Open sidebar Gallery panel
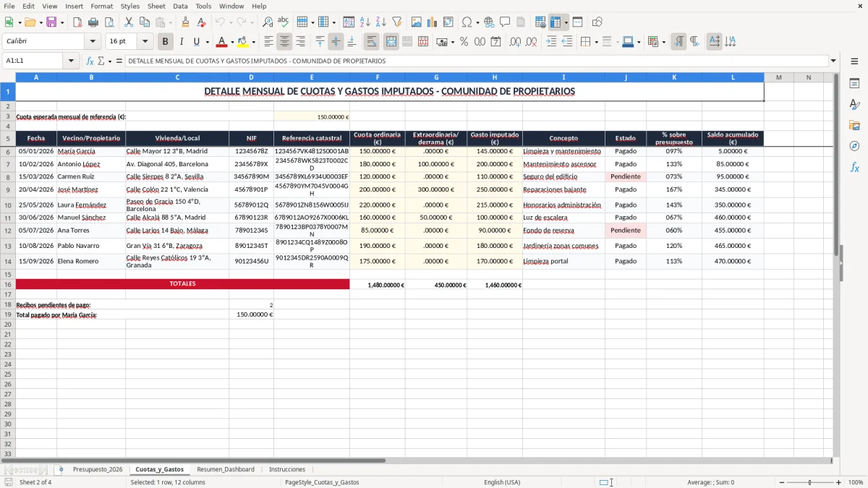The width and height of the screenshot is (868, 488). coord(854,125)
